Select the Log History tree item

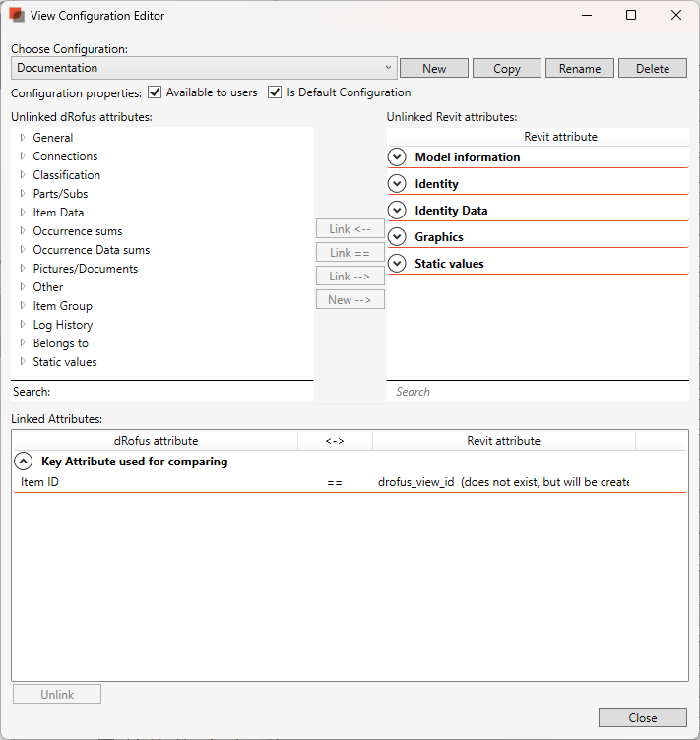62,325
